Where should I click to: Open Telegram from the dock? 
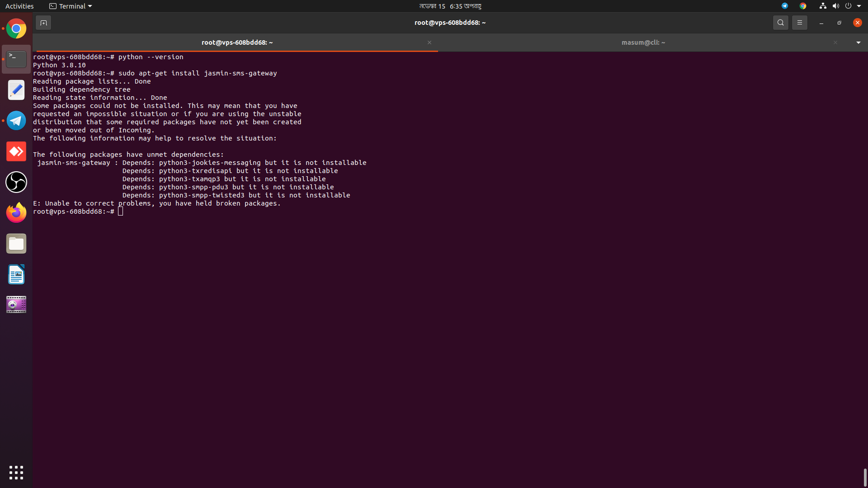16,121
